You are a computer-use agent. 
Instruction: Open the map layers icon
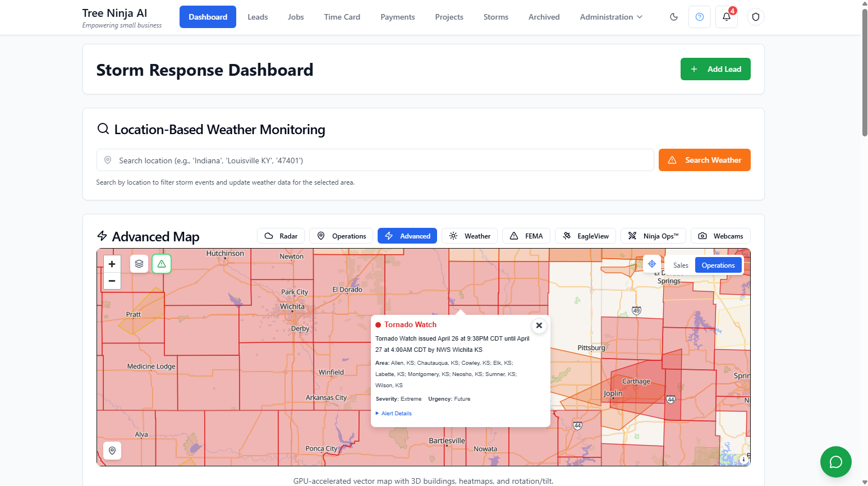(x=139, y=264)
